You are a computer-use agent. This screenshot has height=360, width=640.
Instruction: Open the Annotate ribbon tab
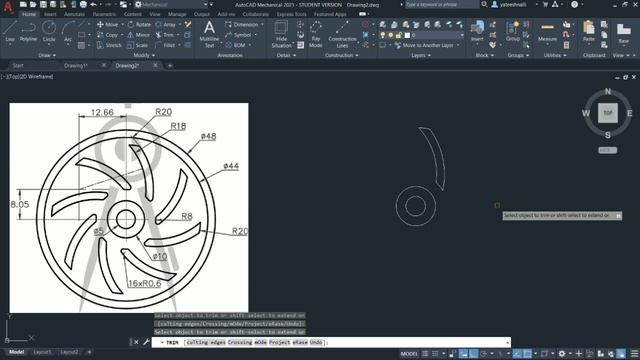pos(74,14)
